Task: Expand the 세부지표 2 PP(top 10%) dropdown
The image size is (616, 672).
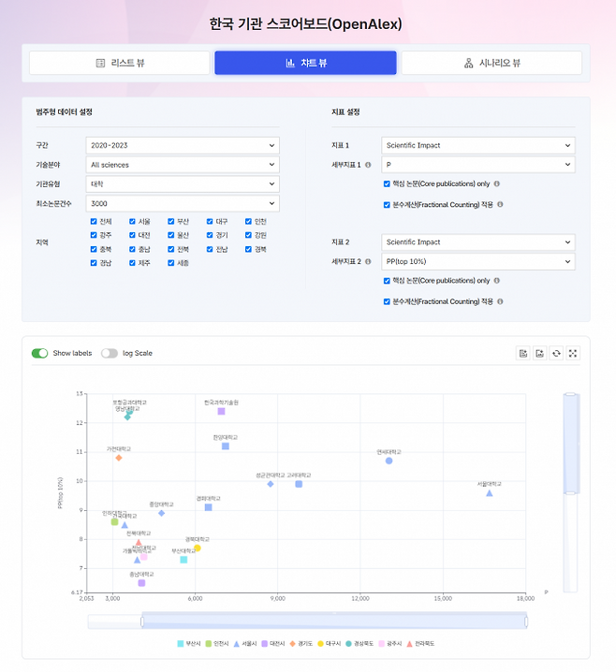Action: [478, 261]
